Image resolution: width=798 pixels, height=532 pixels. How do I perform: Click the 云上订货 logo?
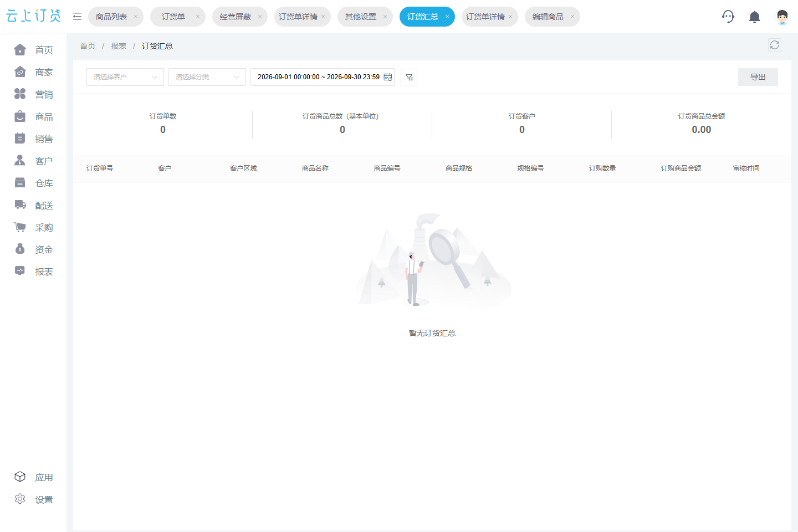[34, 16]
